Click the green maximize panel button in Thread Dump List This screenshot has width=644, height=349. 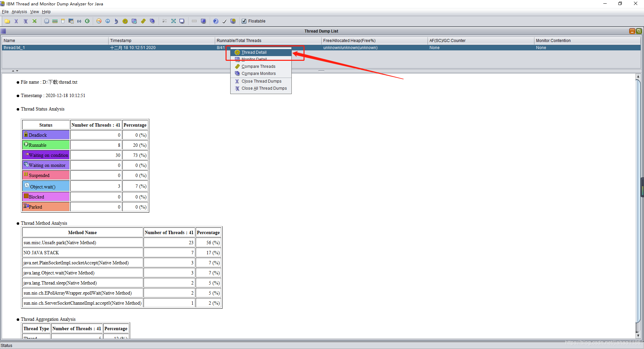(x=639, y=31)
